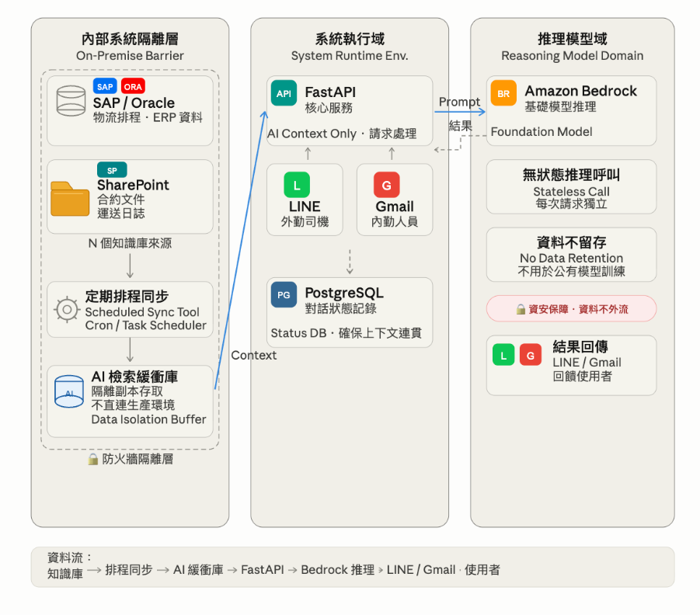Click 排程同步 in the data flow footer

129,570
